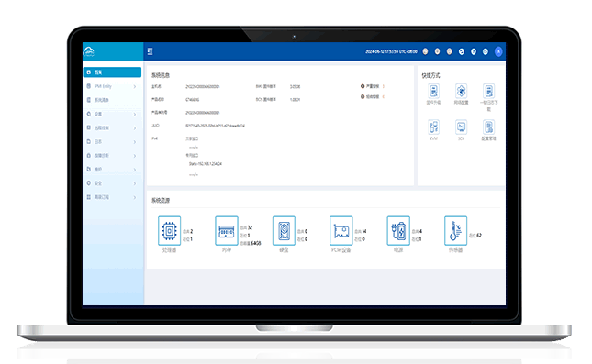
Task: Expand the 安全 security sidebar chevron
Action: [135, 183]
